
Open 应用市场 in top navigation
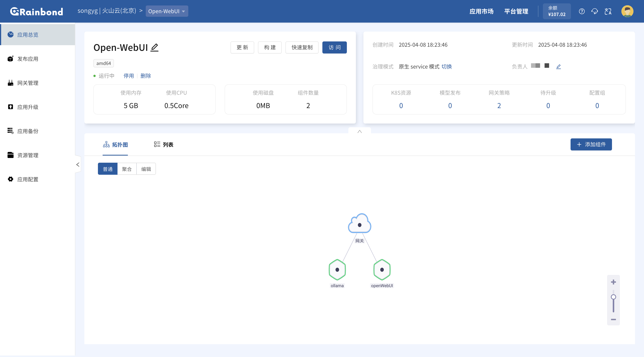[x=481, y=11]
